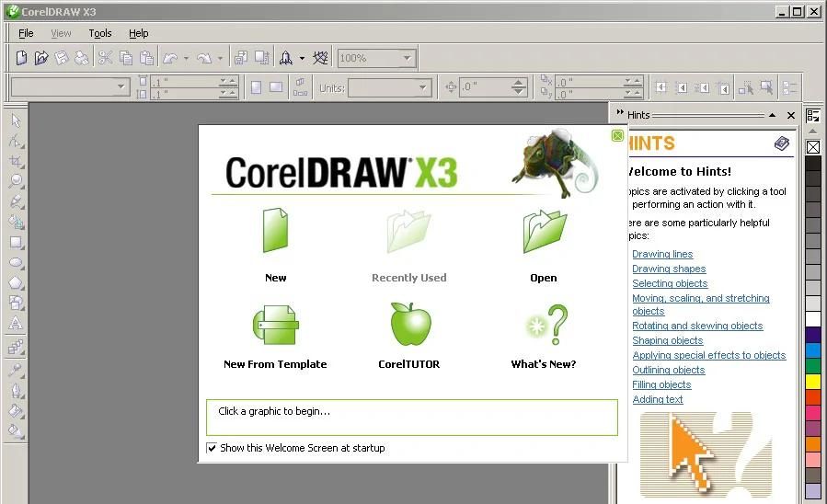Click the Hints book icon
This screenshot has height=504, width=827.
[782, 143]
